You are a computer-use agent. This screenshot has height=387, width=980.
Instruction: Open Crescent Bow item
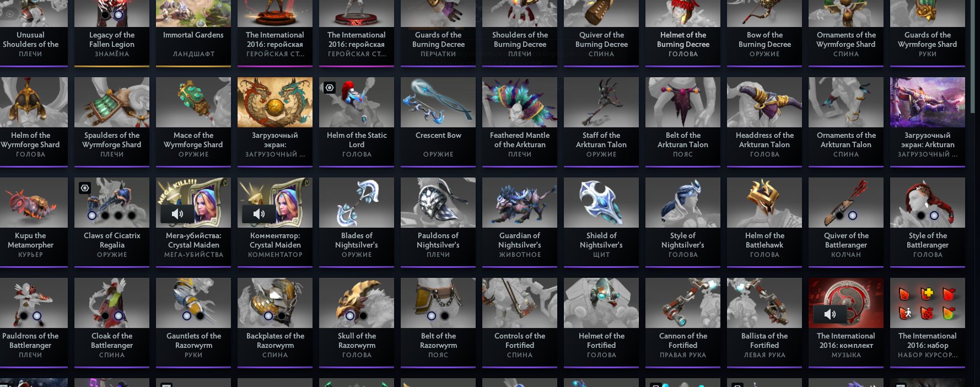click(438, 121)
